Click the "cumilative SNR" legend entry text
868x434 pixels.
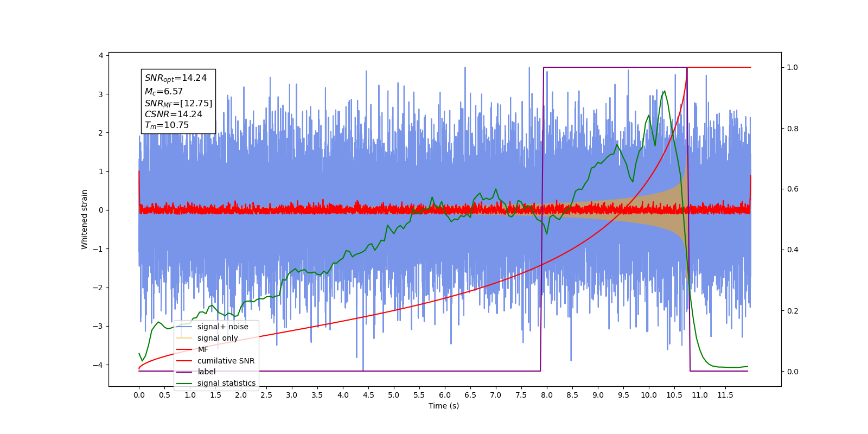coord(226,361)
